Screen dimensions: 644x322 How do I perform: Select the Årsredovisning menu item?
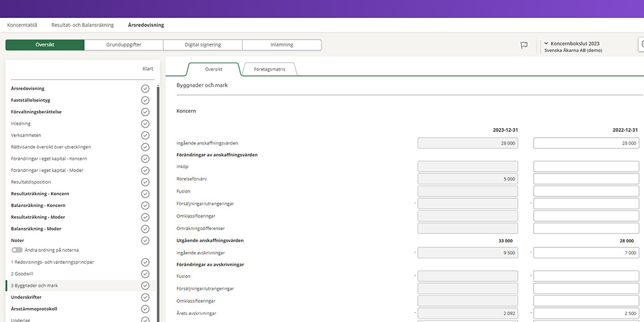[x=146, y=25]
